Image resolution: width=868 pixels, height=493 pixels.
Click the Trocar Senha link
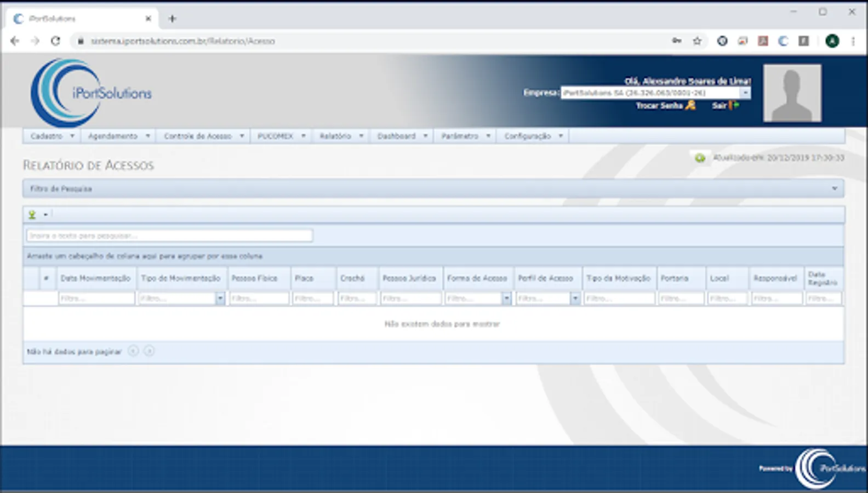pos(665,105)
